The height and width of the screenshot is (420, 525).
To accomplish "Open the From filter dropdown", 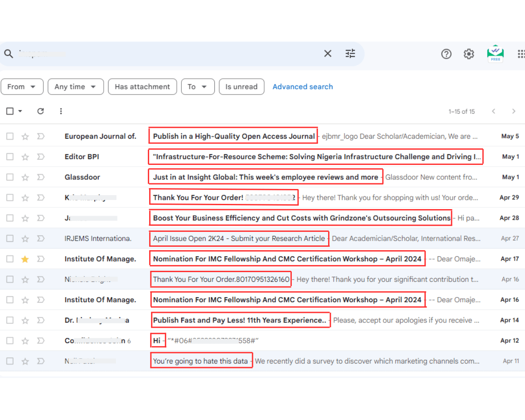I will tap(22, 87).
